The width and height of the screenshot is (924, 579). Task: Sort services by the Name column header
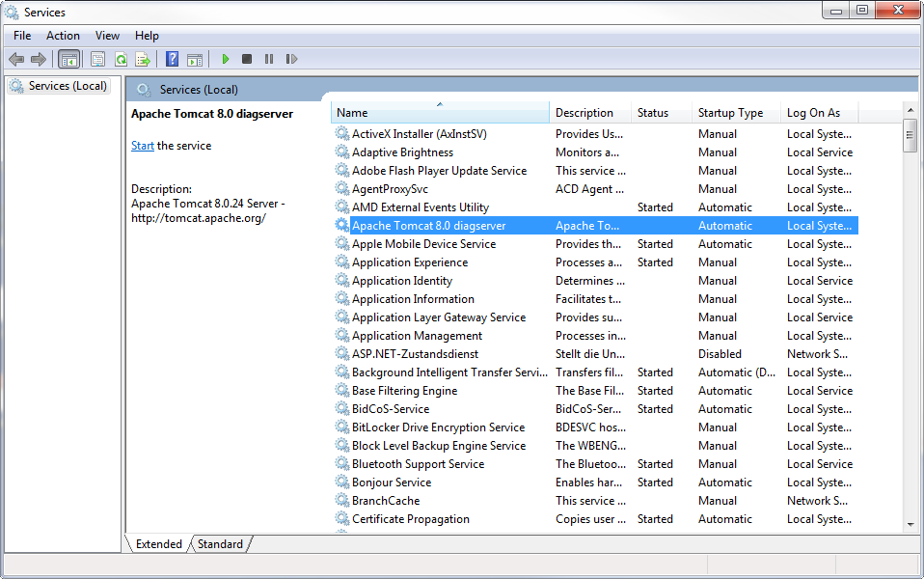(440, 113)
